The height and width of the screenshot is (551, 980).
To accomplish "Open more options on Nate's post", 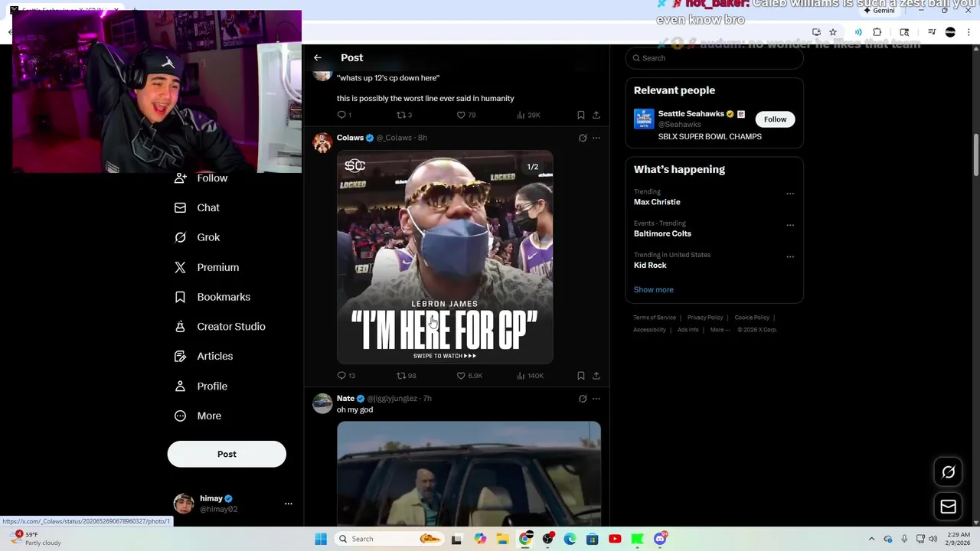I will coord(596,399).
